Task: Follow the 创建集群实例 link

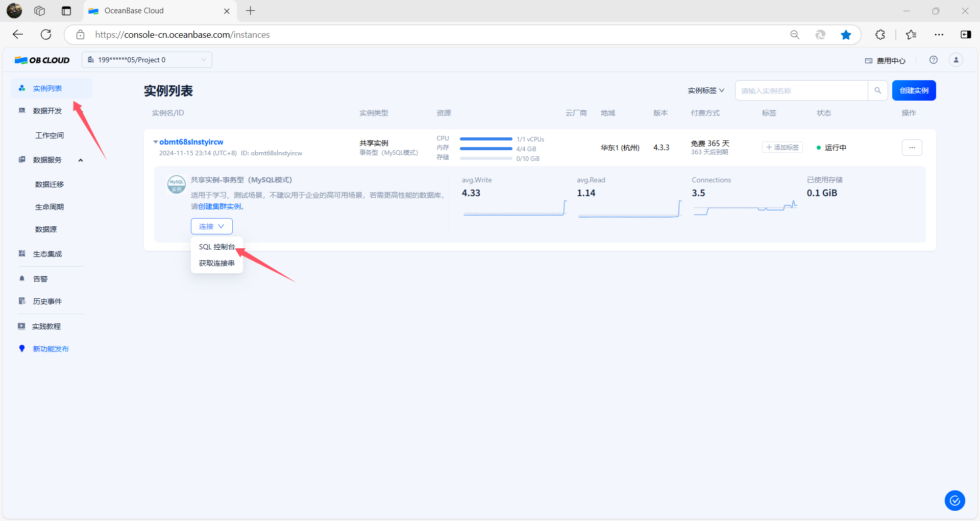Action: pyautogui.click(x=219, y=206)
